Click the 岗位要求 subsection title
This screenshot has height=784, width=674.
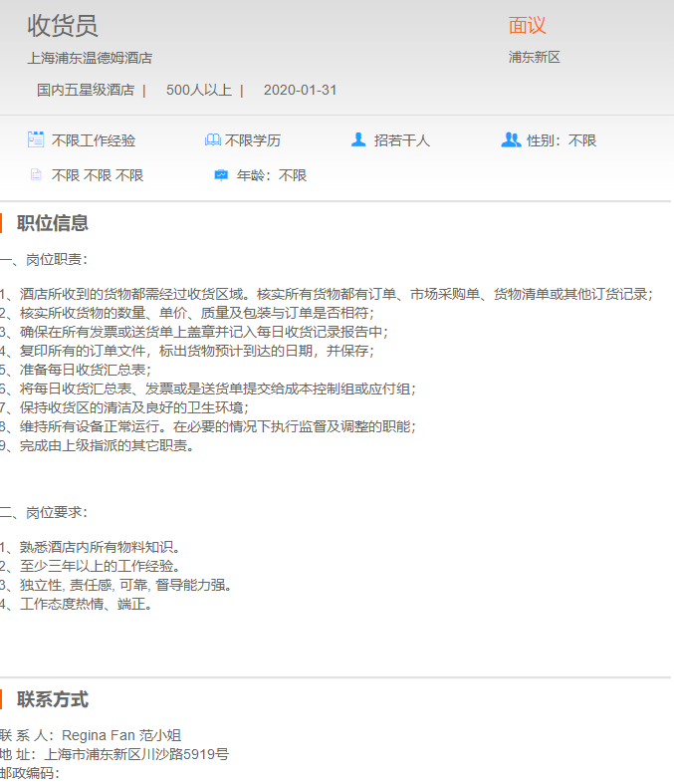tap(48, 512)
